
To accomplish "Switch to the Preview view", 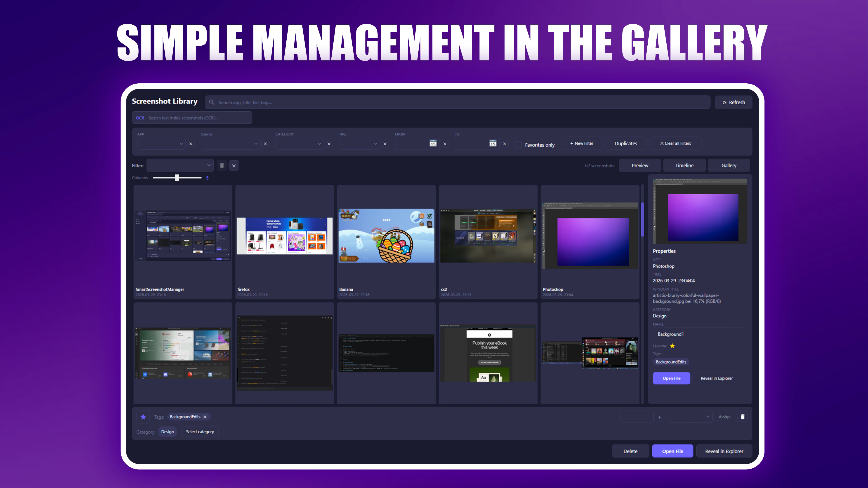I will [x=639, y=165].
